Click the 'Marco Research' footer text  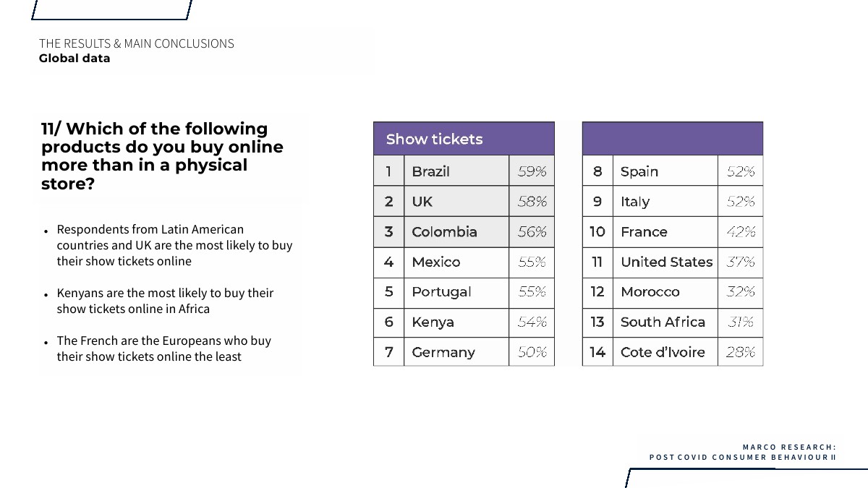[789, 447]
